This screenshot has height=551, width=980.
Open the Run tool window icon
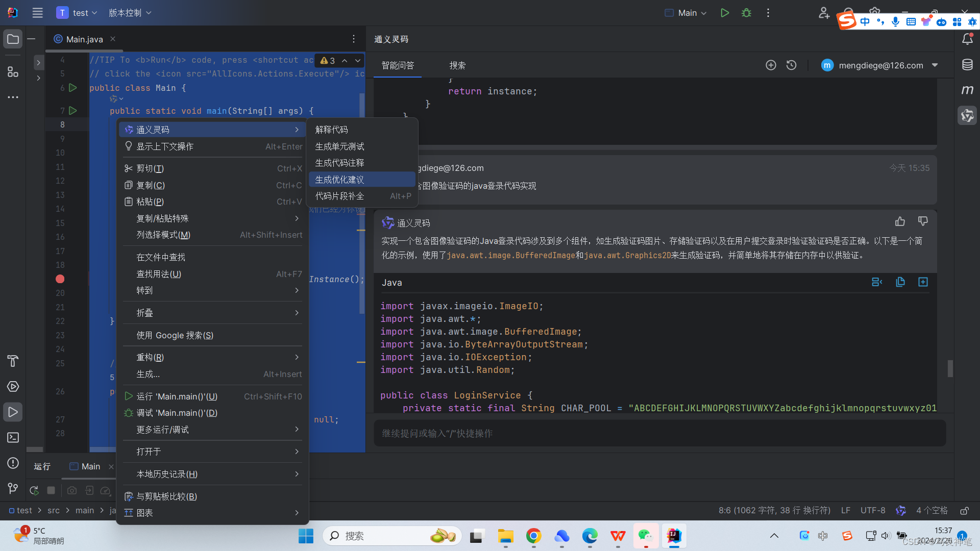pos(13,412)
